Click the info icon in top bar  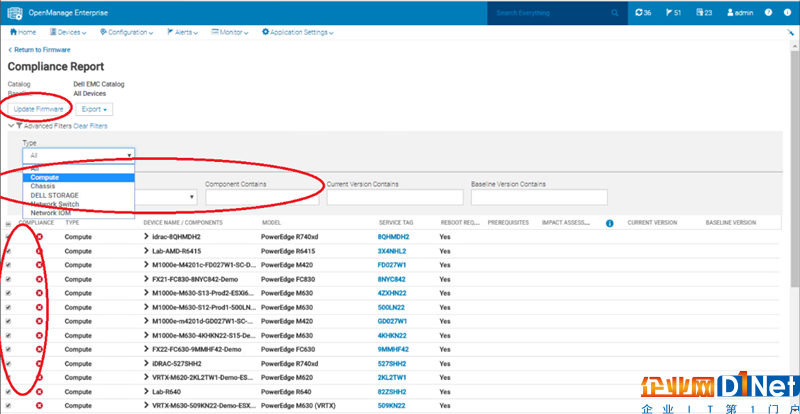787,13
